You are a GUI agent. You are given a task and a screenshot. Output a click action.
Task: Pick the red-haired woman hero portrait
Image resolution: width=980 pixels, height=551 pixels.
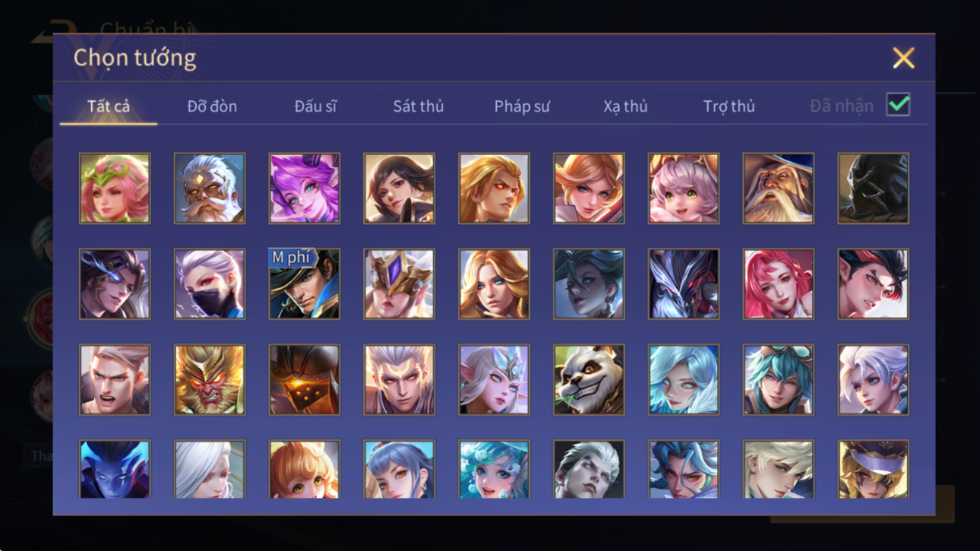(778, 284)
